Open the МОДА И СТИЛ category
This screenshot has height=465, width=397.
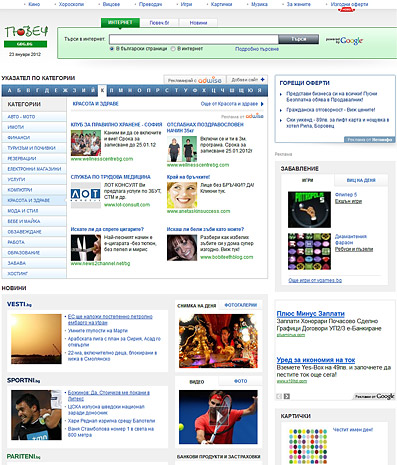34,211
